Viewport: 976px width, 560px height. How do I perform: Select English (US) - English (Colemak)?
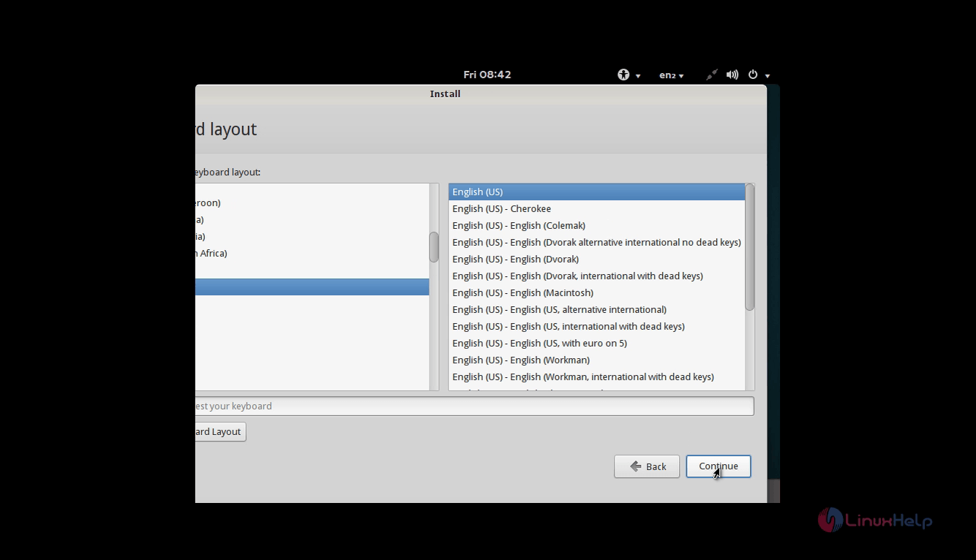596,225
